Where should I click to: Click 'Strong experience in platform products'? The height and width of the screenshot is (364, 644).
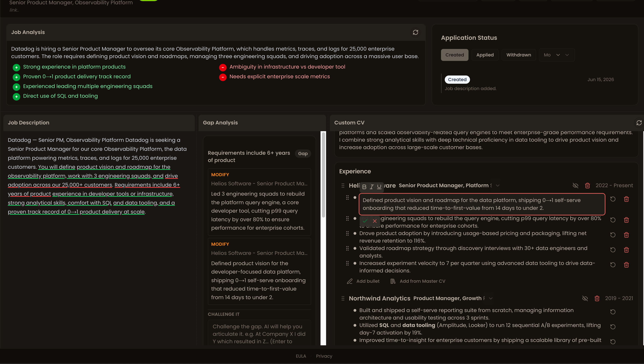click(x=74, y=67)
